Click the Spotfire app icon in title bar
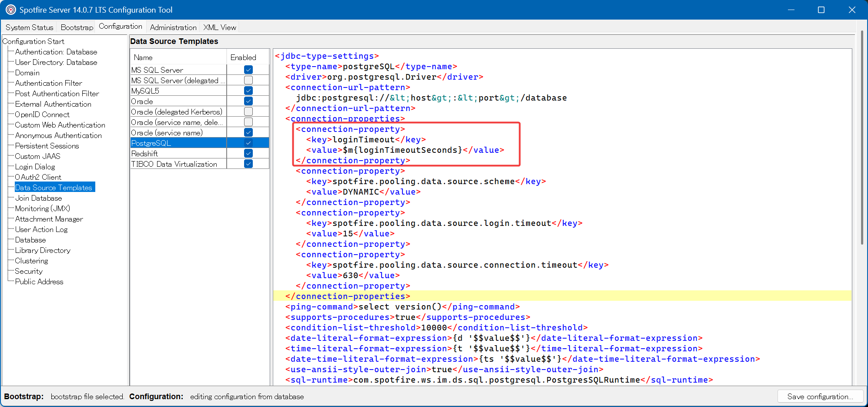Screen dimensions: 868x407 pos(10,10)
